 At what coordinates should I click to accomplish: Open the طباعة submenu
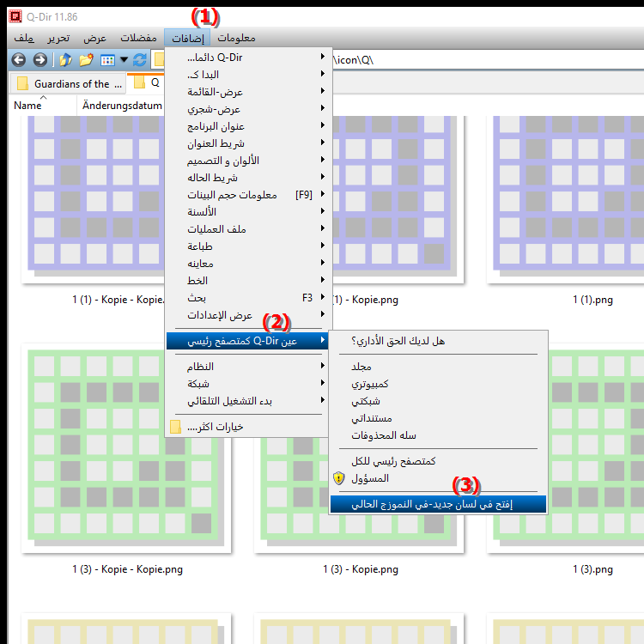[x=247, y=246]
